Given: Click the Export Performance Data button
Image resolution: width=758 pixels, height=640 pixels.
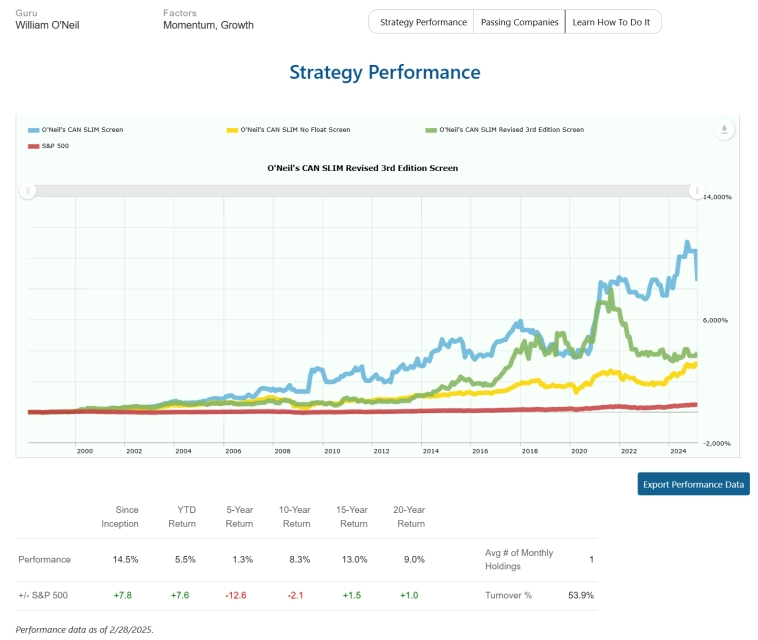Looking at the screenshot, I should pos(693,484).
